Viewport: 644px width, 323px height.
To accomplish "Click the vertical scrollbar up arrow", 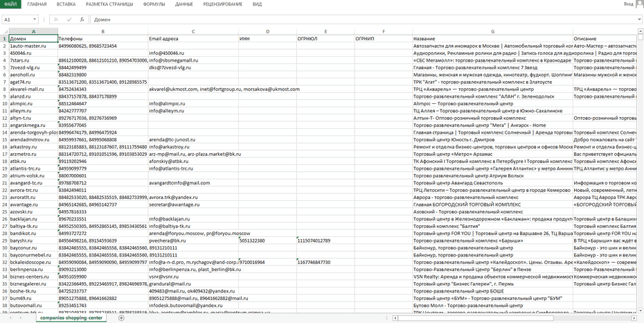I will pyautogui.click(x=640, y=32).
